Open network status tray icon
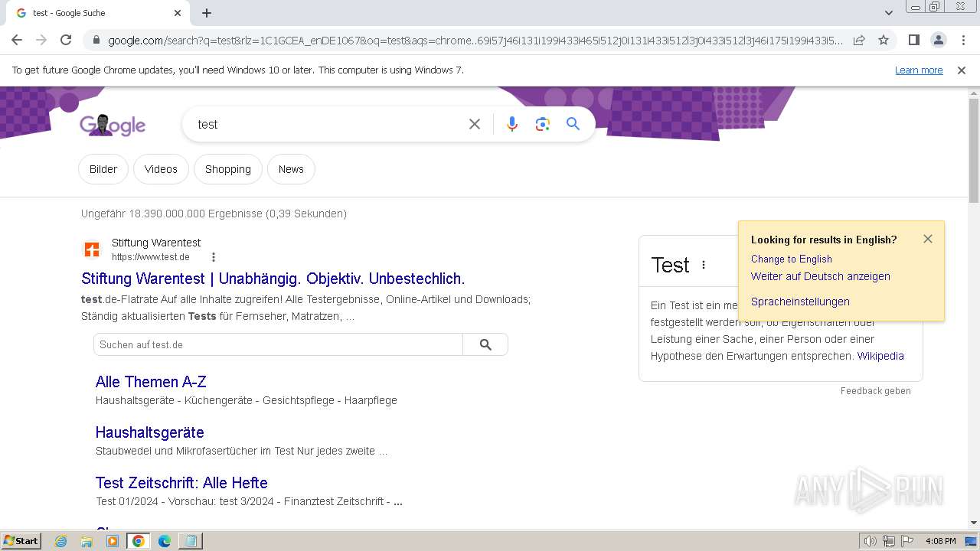 tap(888, 541)
